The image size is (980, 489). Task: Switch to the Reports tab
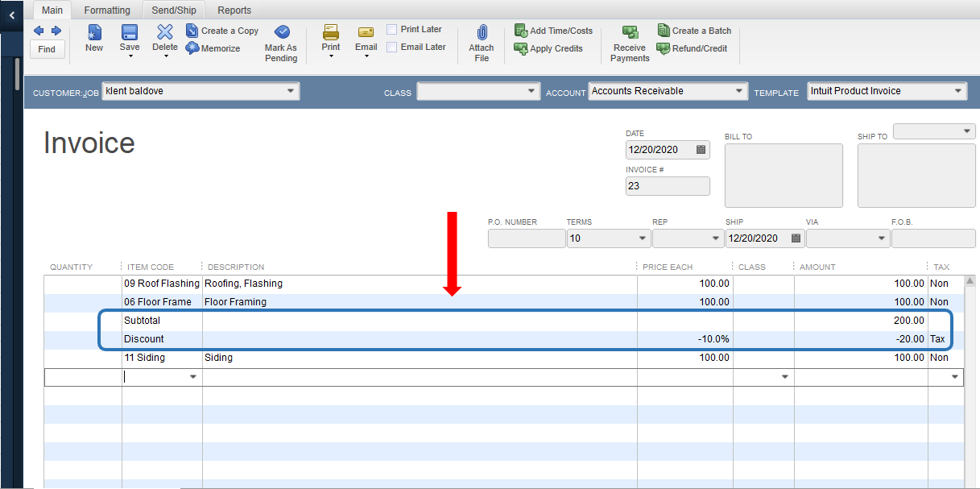pos(234,10)
